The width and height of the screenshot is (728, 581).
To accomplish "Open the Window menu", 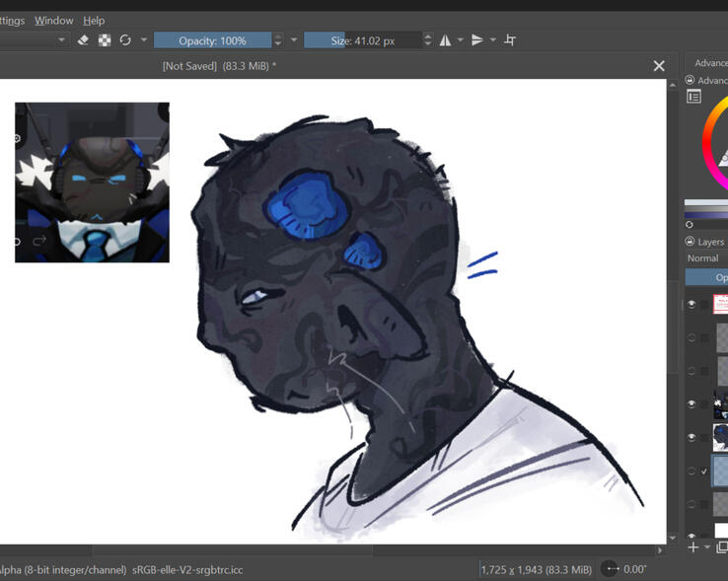I will pyautogui.click(x=54, y=21).
